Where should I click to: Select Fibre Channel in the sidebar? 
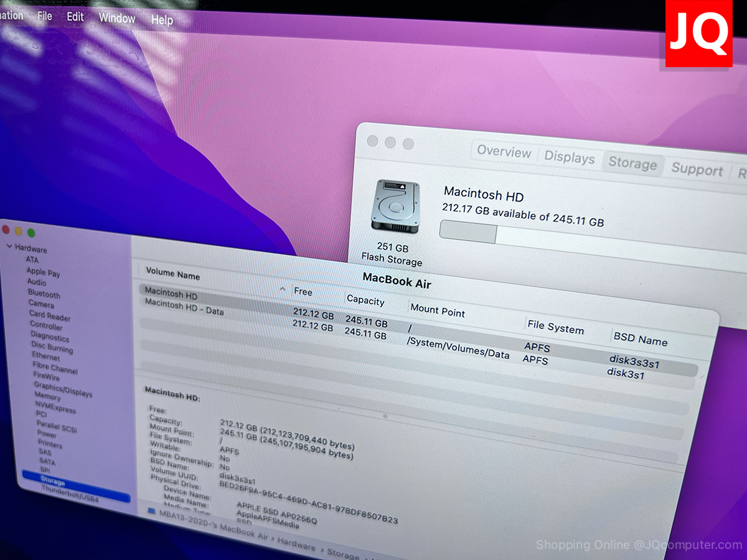point(55,367)
